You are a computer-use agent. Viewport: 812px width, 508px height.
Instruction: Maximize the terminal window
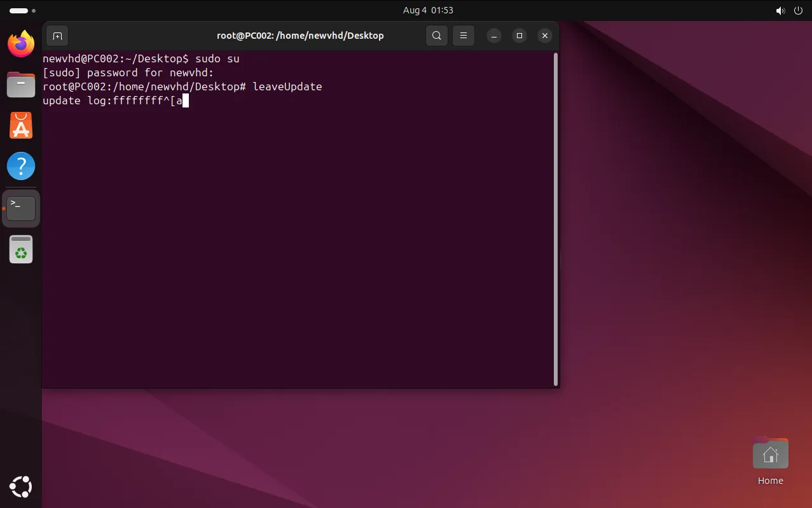[x=520, y=36]
